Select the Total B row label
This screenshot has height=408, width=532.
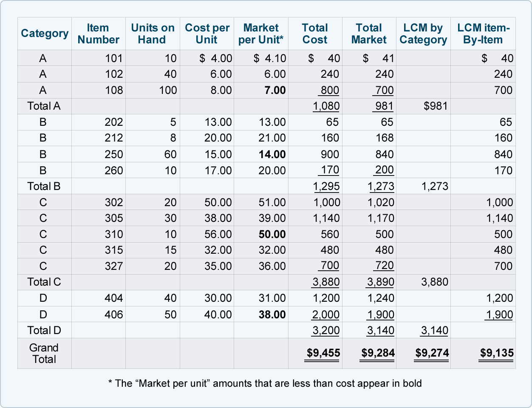(x=44, y=186)
